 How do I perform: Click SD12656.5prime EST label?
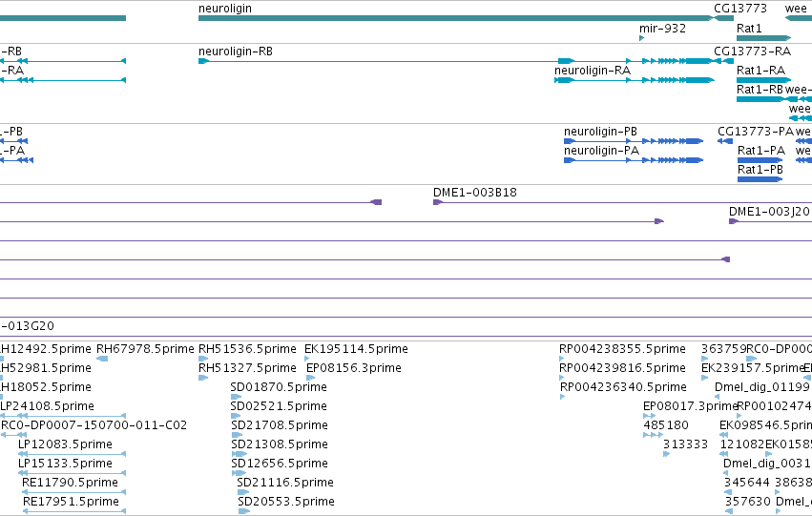coord(280,464)
